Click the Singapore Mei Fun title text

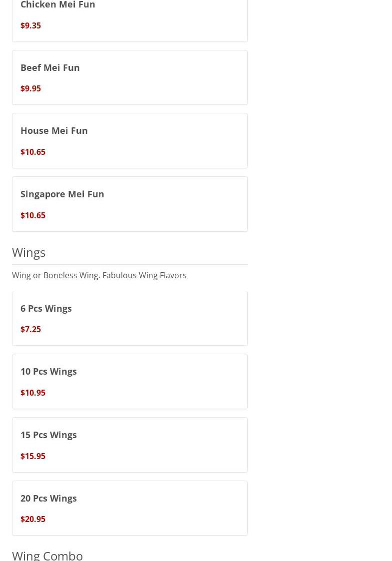click(62, 194)
